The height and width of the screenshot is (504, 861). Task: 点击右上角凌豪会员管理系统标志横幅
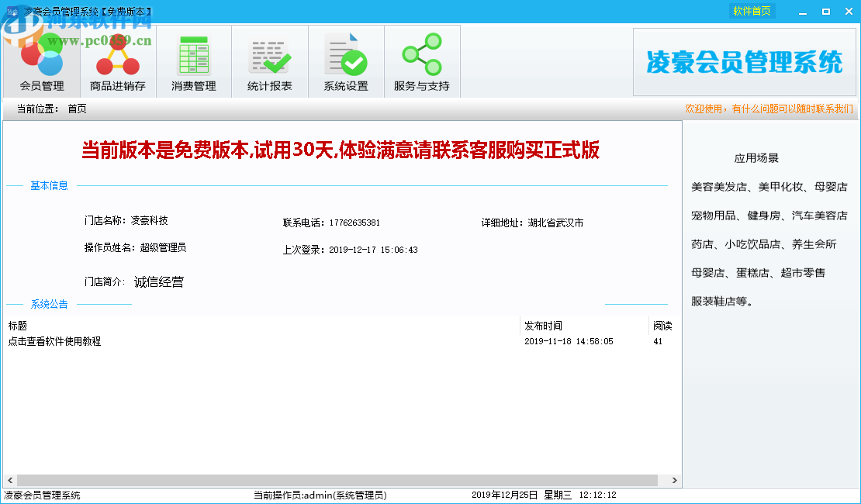point(745,60)
